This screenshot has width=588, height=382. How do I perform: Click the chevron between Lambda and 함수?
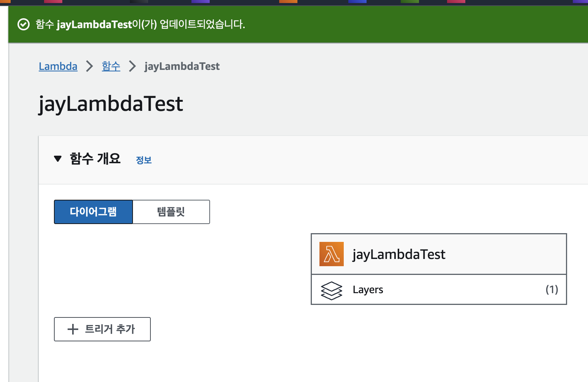[89, 66]
